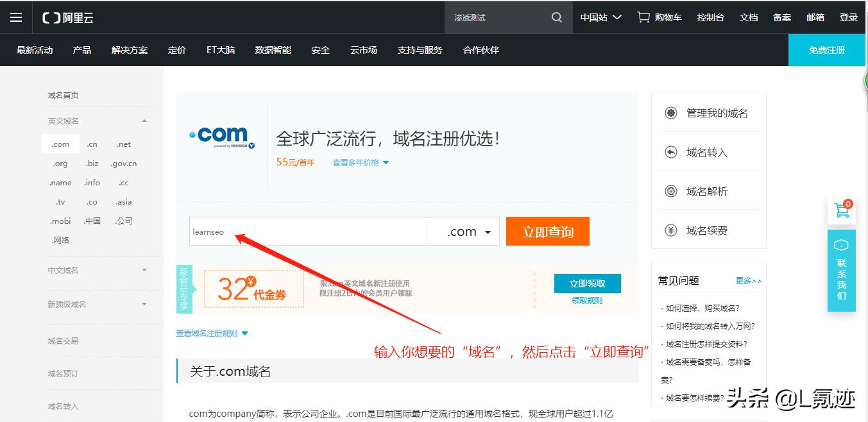Click the 免费注册 button
Screen dimensions: 868x422
pyautogui.click(x=826, y=49)
